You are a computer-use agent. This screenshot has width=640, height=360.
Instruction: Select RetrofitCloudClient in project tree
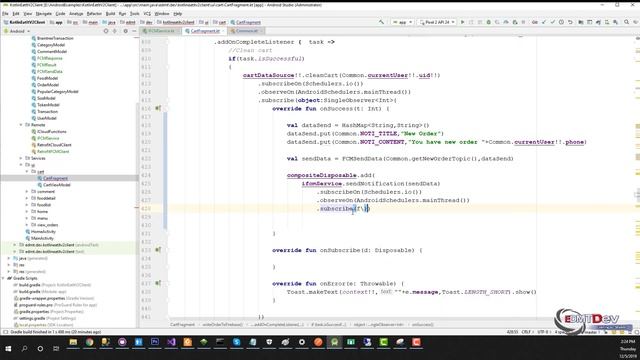click(x=54, y=145)
